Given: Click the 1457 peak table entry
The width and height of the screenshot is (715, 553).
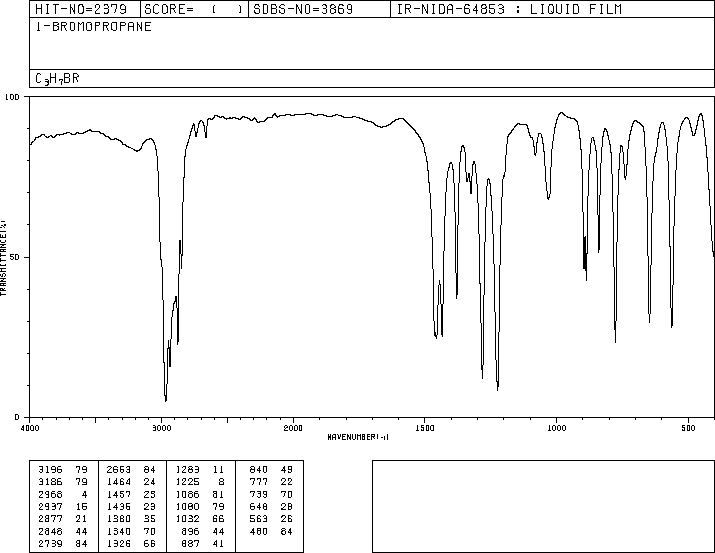Looking at the screenshot, I should tap(131, 494).
